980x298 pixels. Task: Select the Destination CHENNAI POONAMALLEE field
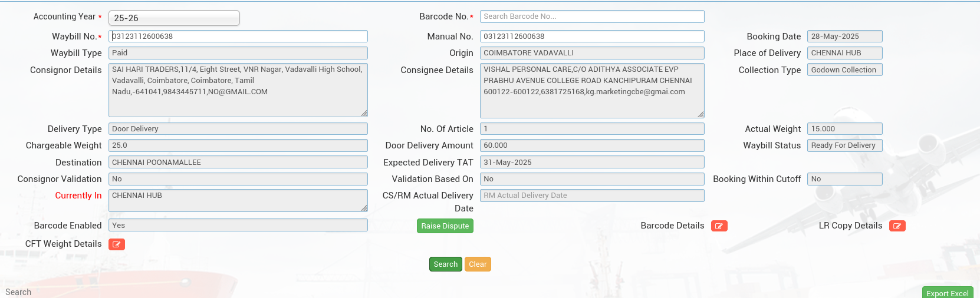tap(238, 163)
